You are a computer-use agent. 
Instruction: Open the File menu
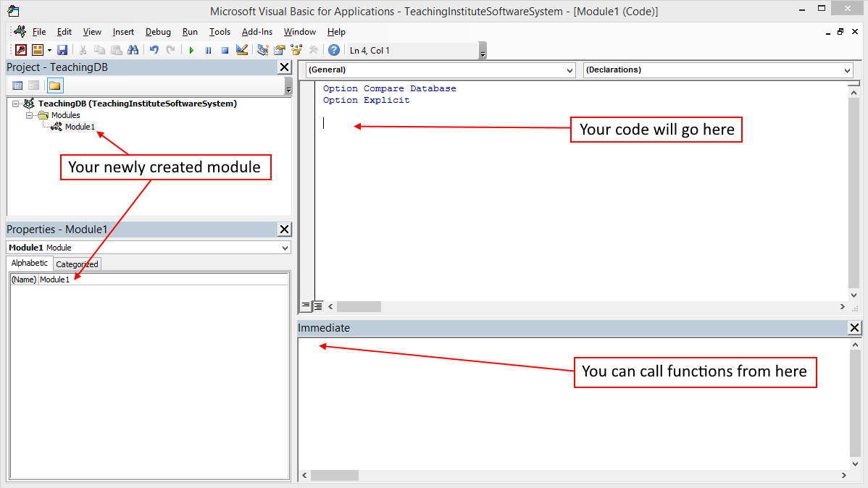[x=38, y=32]
